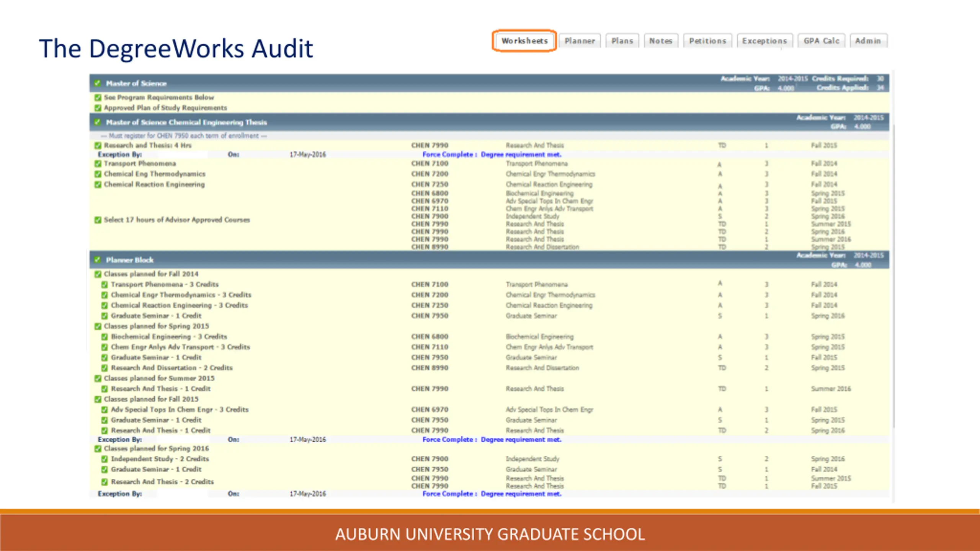Switch to the Admin tab

pos(868,41)
